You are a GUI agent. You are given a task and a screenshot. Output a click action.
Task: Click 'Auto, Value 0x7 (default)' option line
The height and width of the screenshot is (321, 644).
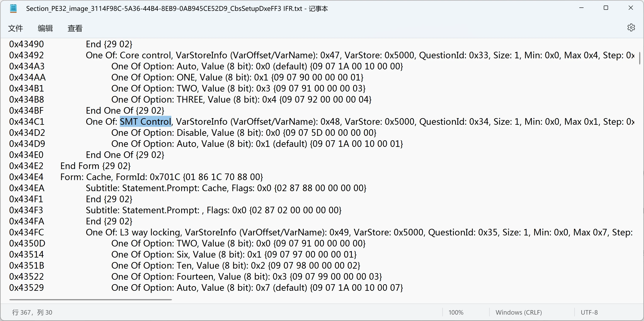click(257, 288)
